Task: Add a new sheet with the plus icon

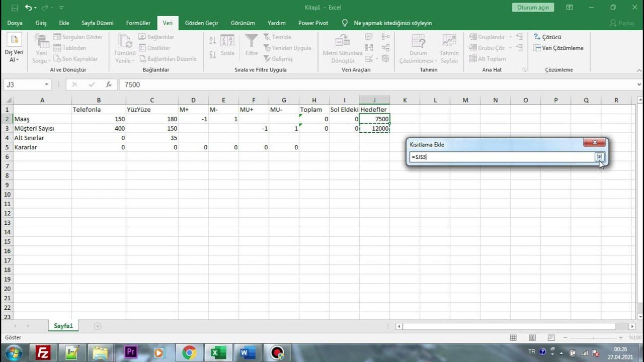Action: pos(98,326)
